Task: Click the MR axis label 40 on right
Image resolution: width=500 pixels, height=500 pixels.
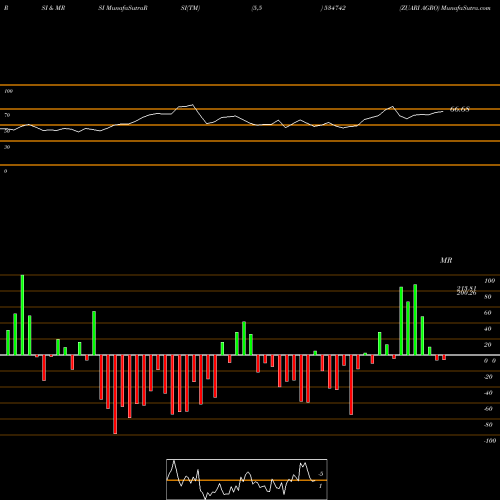Action: point(487,329)
